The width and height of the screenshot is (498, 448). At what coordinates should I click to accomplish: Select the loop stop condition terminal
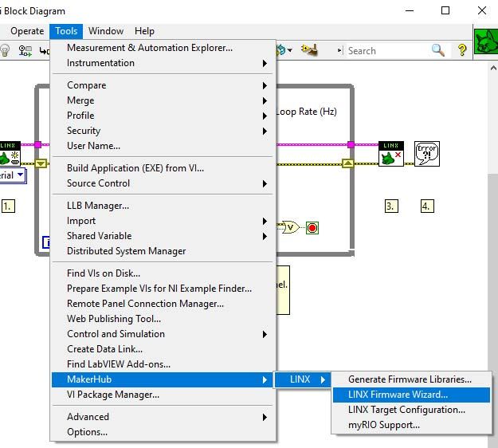point(312,228)
